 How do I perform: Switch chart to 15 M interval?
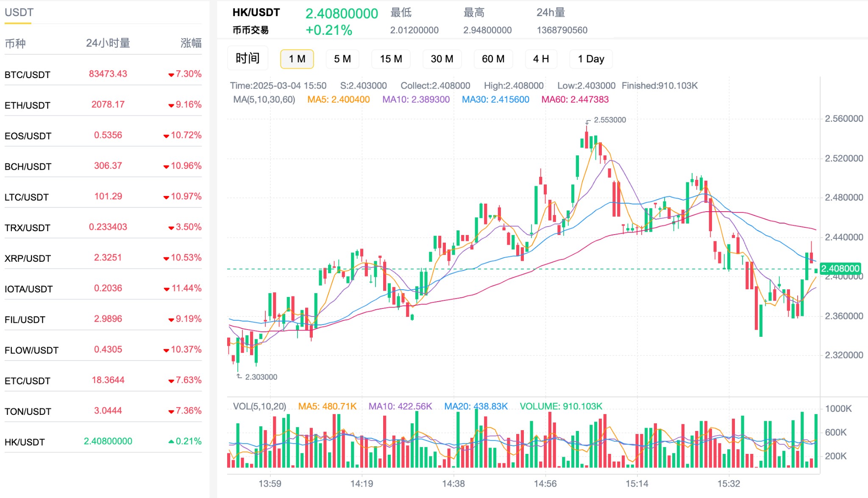point(391,59)
